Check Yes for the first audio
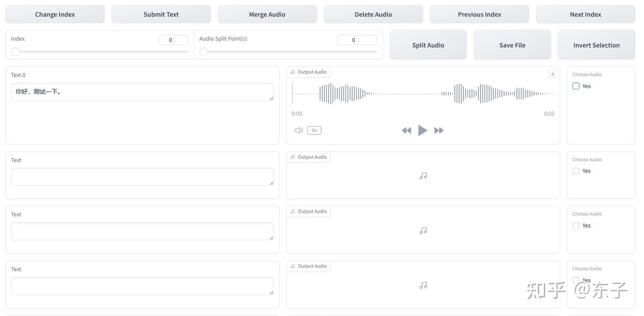Viewport: 644px width, 316px height. (x=576, y=86)
